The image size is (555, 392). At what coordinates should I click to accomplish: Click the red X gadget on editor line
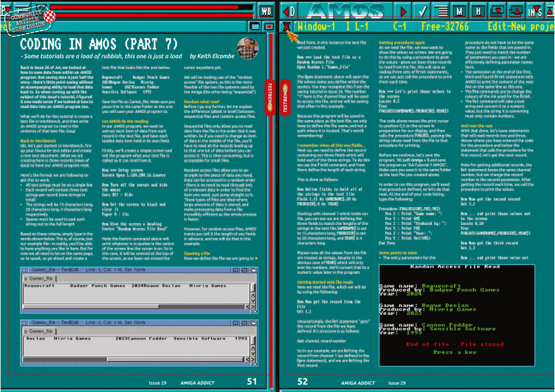[x=286, y=27]
